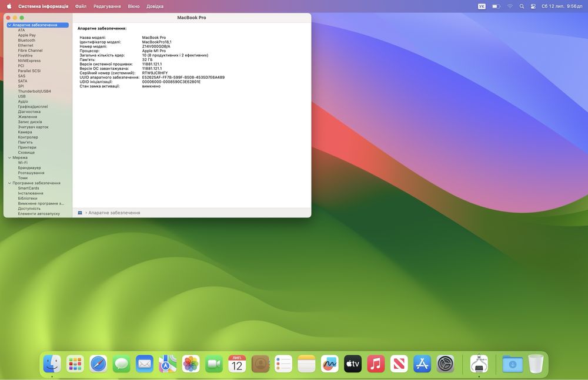The height and width of the screenshot is (380, 588).
Task: Select FireWire in the sidebar
Action: [25, 55]
